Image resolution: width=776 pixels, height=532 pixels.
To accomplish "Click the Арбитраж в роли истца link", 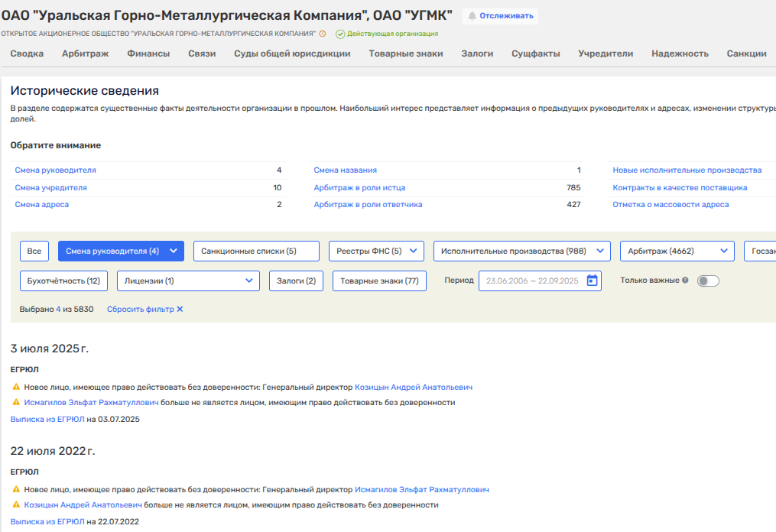I will 359,187.
